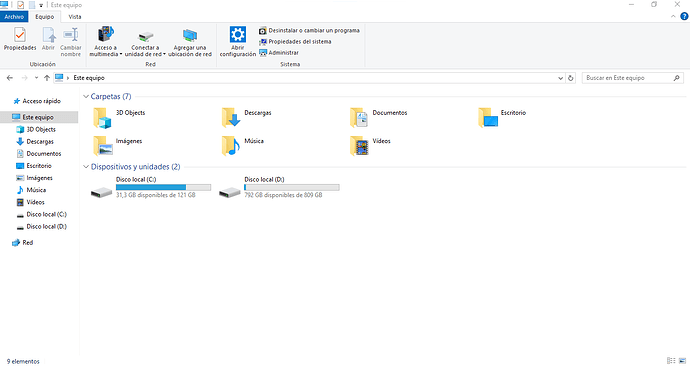This screenshot has height=367, width=690.
Task: Switch to details view icon
Action: pos(671,361)
